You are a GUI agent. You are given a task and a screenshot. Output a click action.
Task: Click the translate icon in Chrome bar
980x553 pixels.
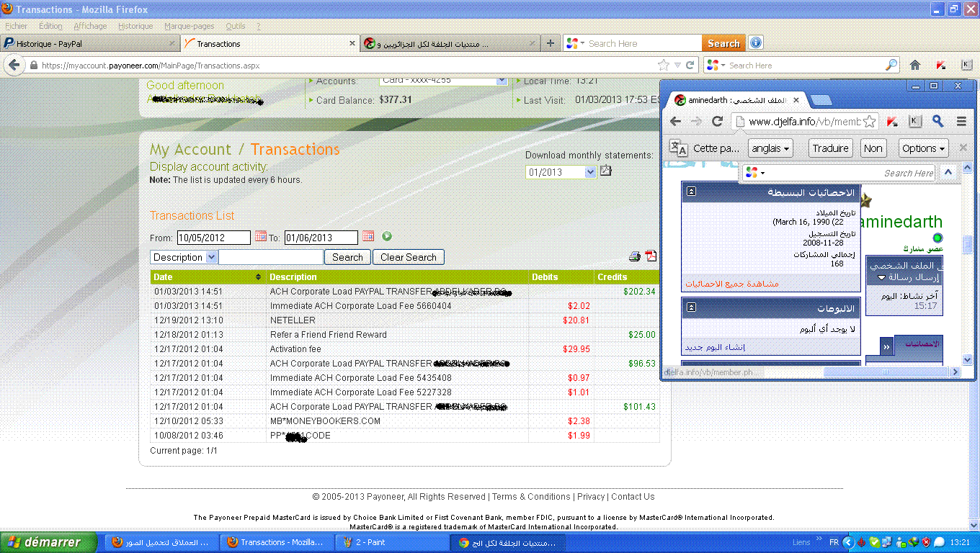[x=678, y=148]
